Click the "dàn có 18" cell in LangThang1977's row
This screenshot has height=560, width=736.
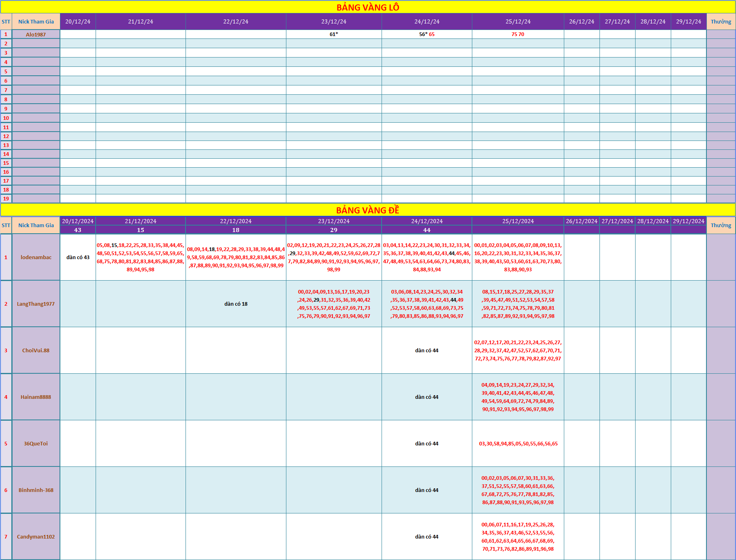pyautogui.click(x=236, y=304)
